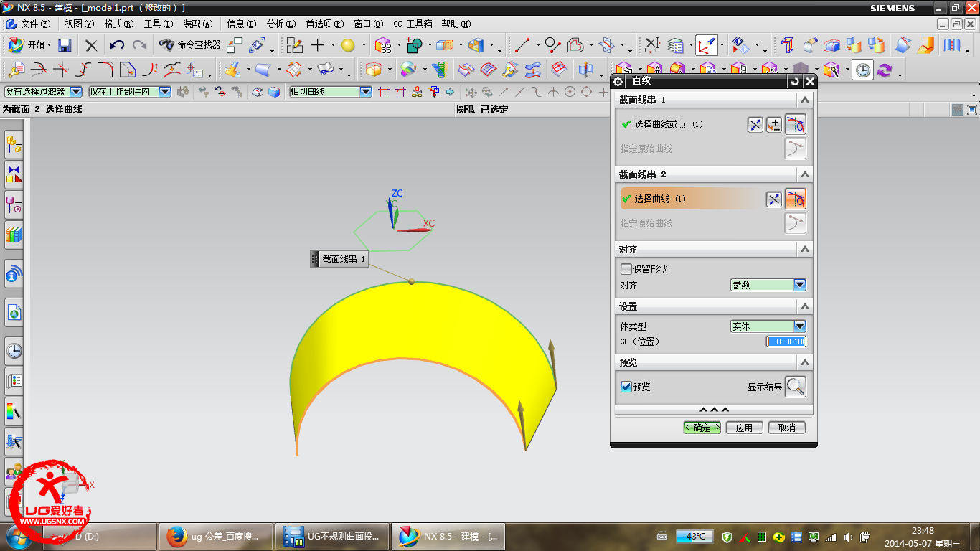Open the selection filter dropdown
The image size is (980, 551).
point(43,92)
